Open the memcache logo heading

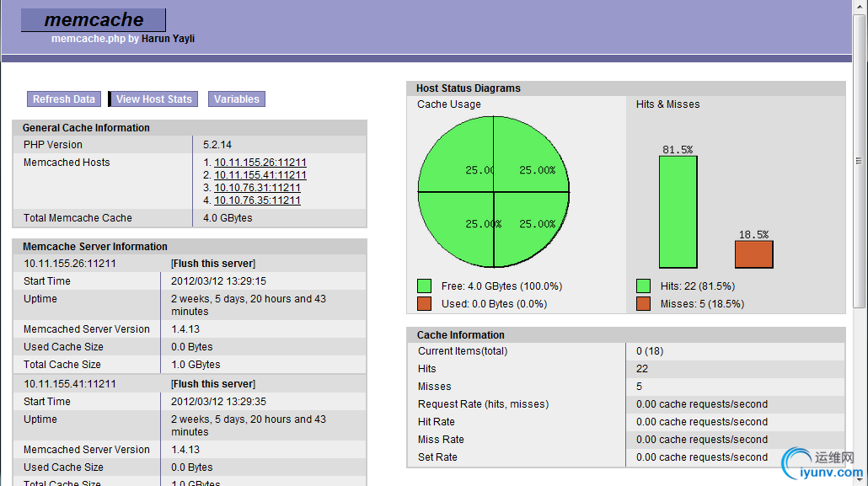[x=94, y=20]
